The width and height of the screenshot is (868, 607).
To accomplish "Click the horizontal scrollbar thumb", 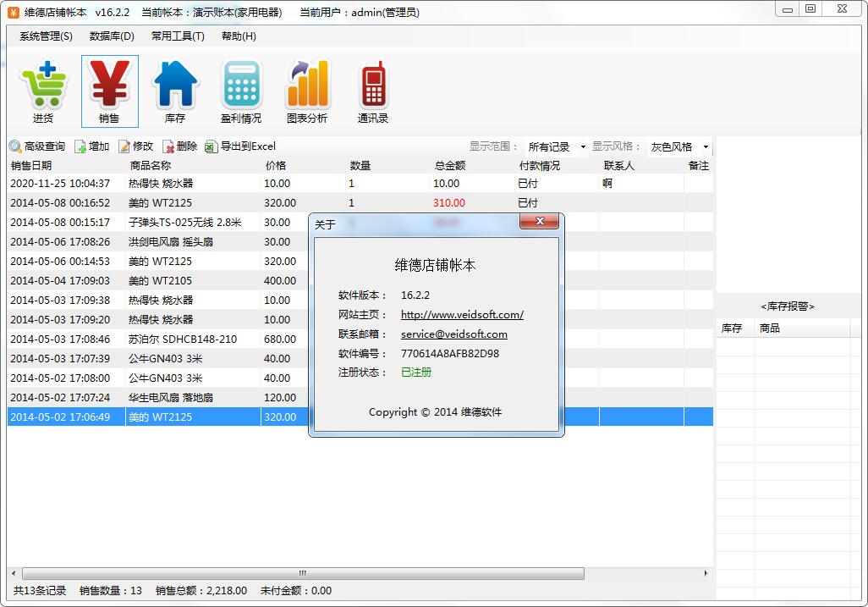I will click(x=303, y=573).
